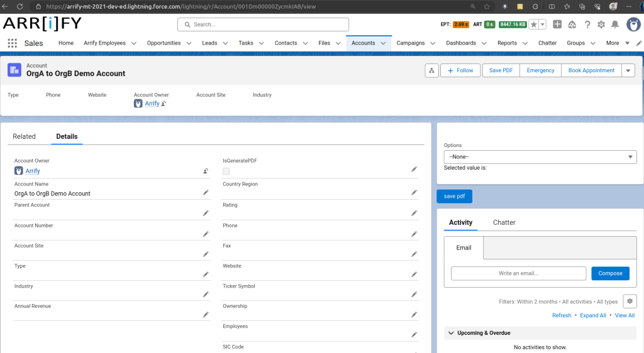This screenshot has width=644, height=353.
Task: Click the Account Hierarchy icon button
Action: coord(431,70)
